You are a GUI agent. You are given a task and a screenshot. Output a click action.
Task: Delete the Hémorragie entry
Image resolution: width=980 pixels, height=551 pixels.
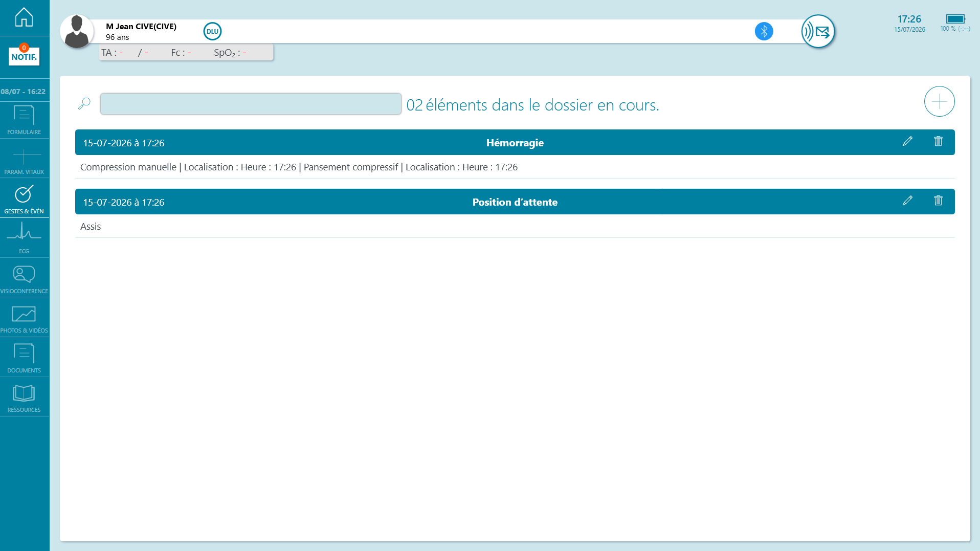click(x=938, y=141)
